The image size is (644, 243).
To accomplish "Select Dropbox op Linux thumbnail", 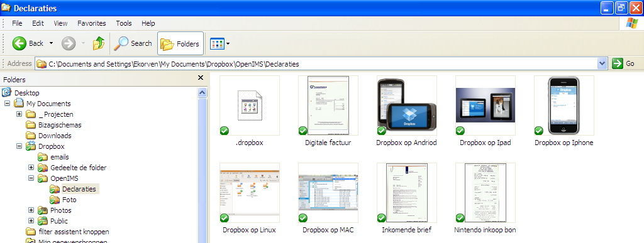I will click(250, 193).
